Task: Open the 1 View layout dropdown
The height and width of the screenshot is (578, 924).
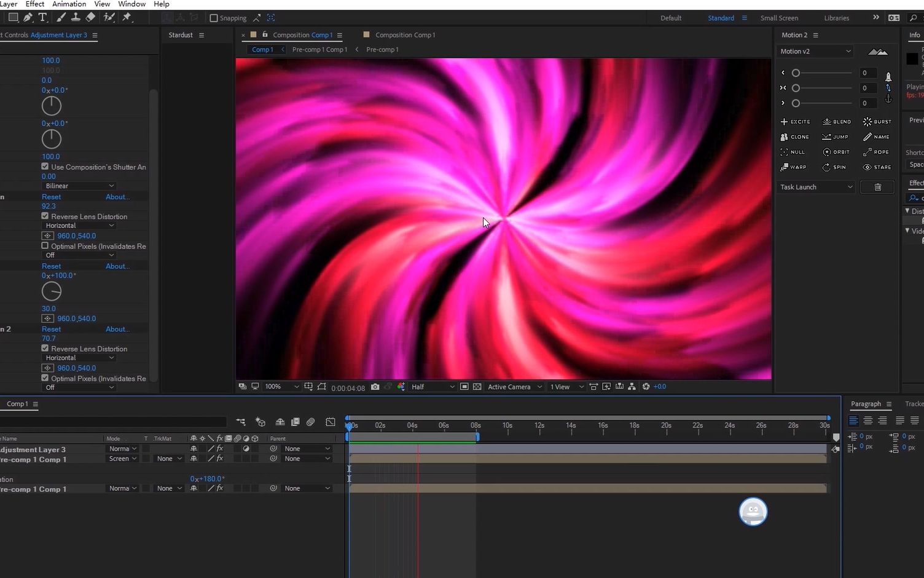Action: coord(566,387)
